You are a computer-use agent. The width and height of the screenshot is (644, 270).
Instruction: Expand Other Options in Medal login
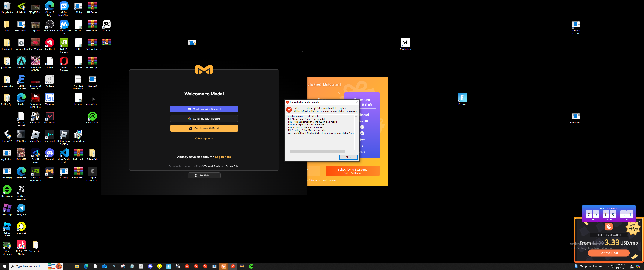(x=204, y=139)
